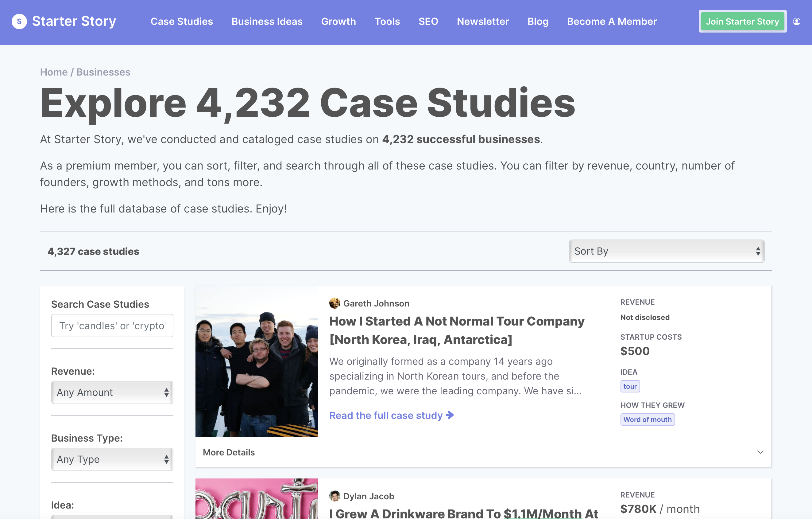Viewport: 812px width, 519px height.
Task: Open the user account profile icon
Action: pos(796,21)
